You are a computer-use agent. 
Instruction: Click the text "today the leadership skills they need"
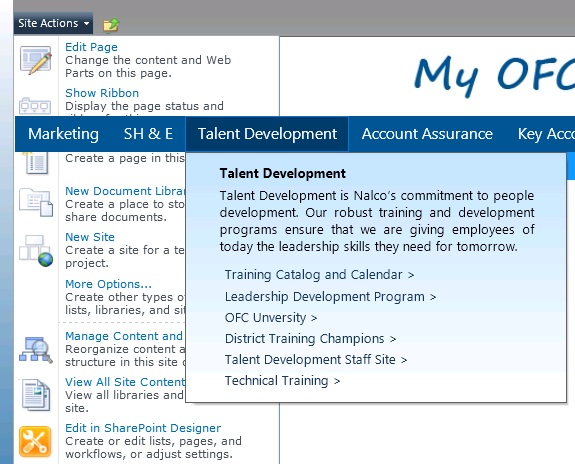click(x=326, y=246)
